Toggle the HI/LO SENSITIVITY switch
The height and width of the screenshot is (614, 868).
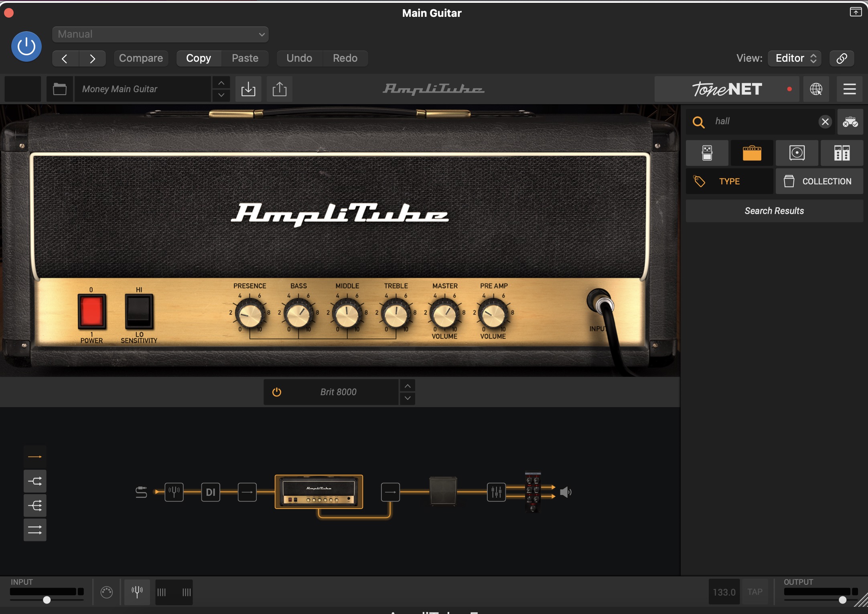tap(139, 311)
